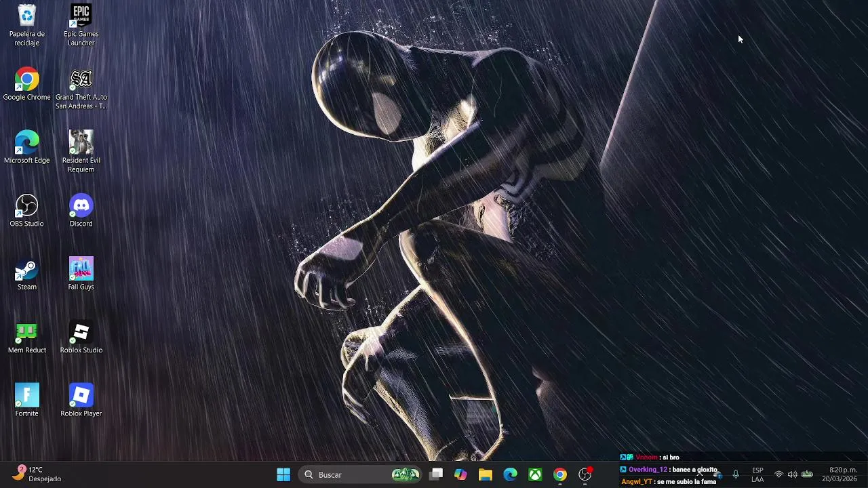868x488 pixels.
Task: Open the ESP LAA language switcher
Action: coord(757,474)
